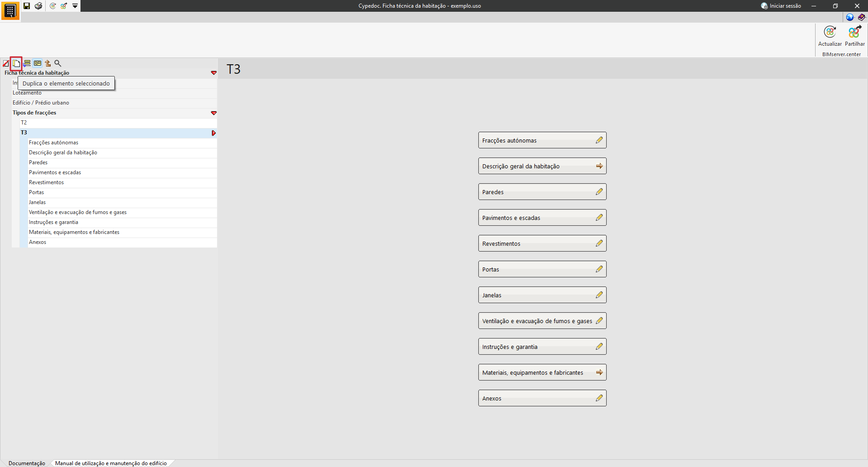The image size is (868, 467).
Task: Click the pencil icon on Pavimentos e escadas button
Action: tap(599, 218)
